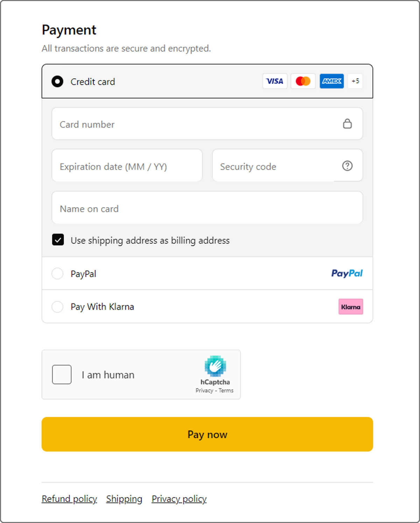Check the I am human checkbox
This screenshot has height=523, width=420.
(62, 375)
